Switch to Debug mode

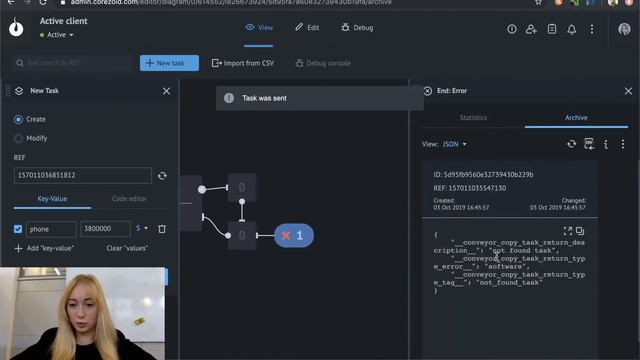[357, 27]
